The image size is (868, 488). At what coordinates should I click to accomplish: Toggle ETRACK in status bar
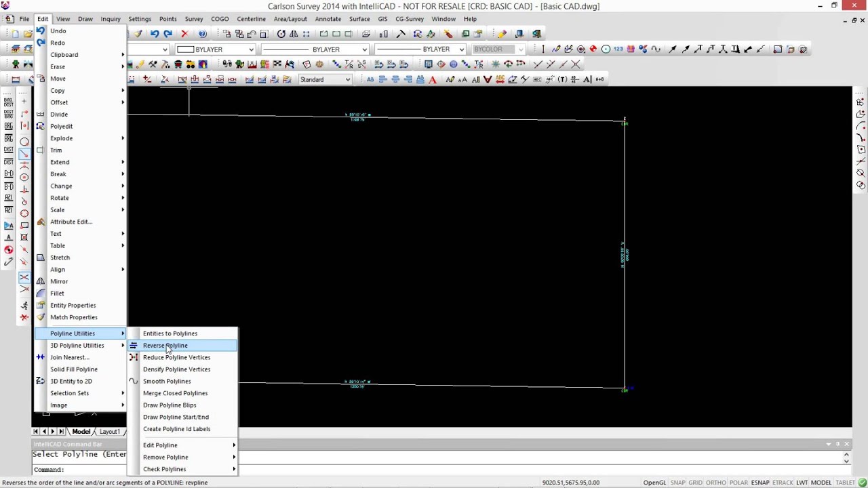(783, 483)
